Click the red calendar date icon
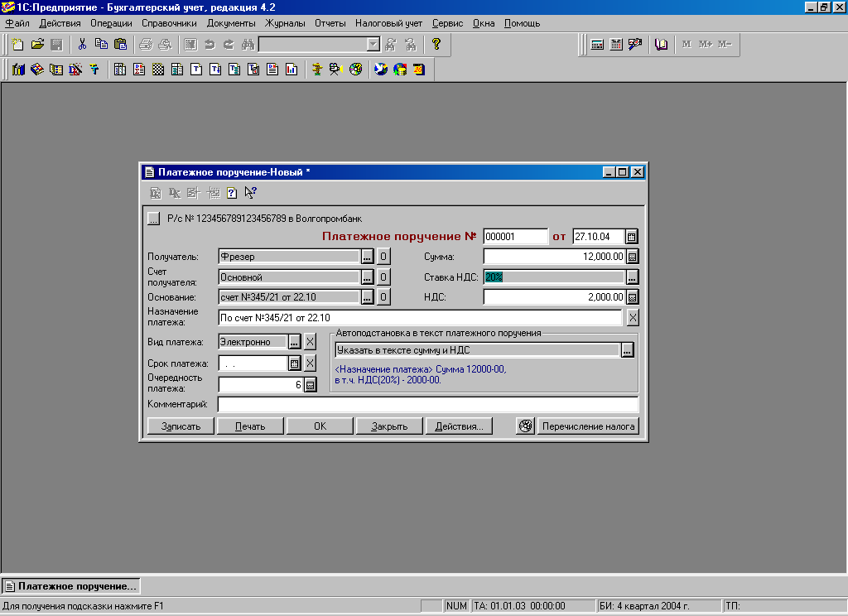 tap(419, 70)
